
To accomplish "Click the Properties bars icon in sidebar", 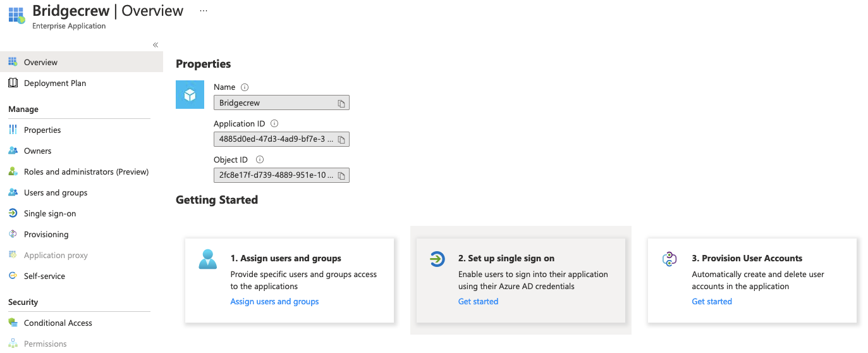I will pos(13,130).
